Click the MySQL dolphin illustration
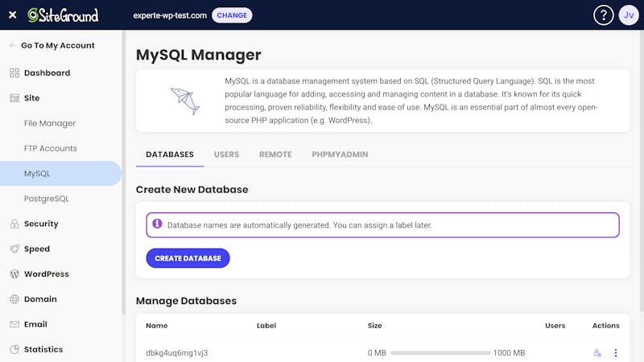 [x=185, y=101]
